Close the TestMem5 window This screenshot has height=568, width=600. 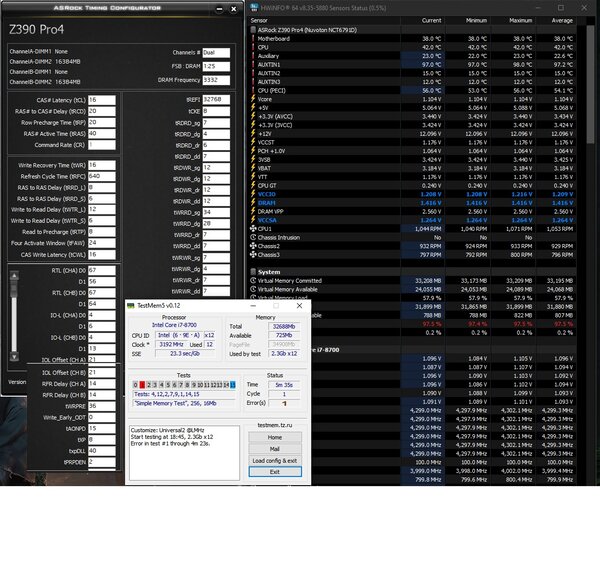pos(299,305)
